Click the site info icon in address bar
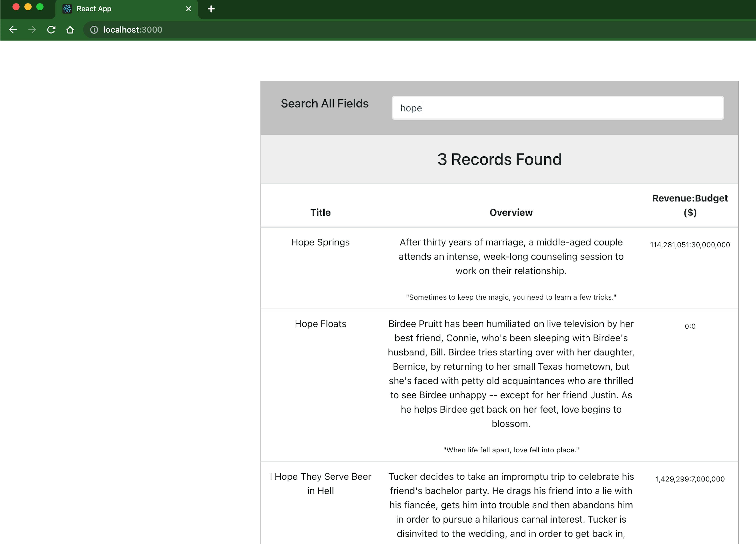Screen dimensions: 756x544 tap(94, 30)
